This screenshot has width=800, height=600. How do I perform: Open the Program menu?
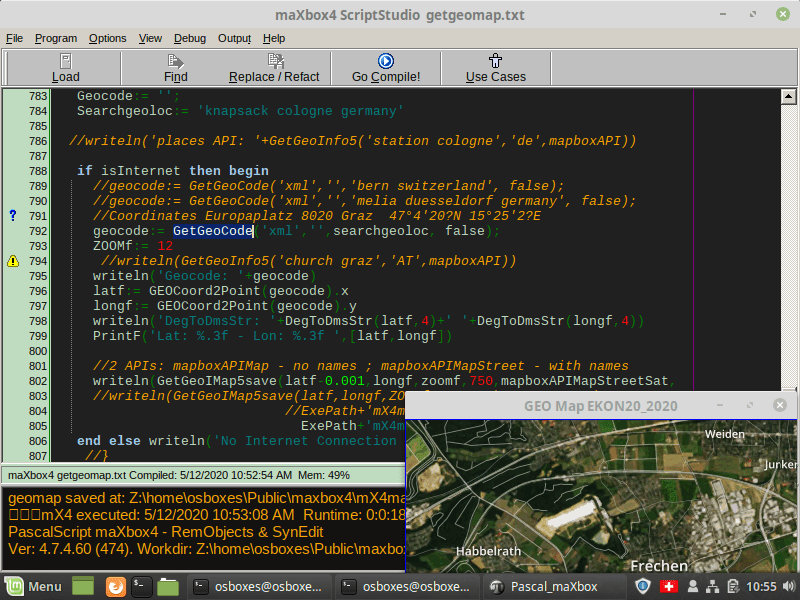click(55, 38)
